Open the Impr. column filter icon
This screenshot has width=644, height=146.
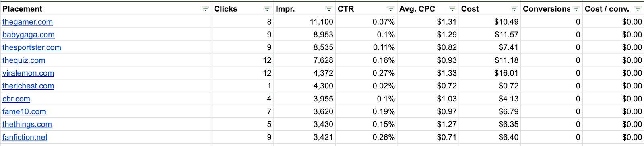click(x=329, y=9)
